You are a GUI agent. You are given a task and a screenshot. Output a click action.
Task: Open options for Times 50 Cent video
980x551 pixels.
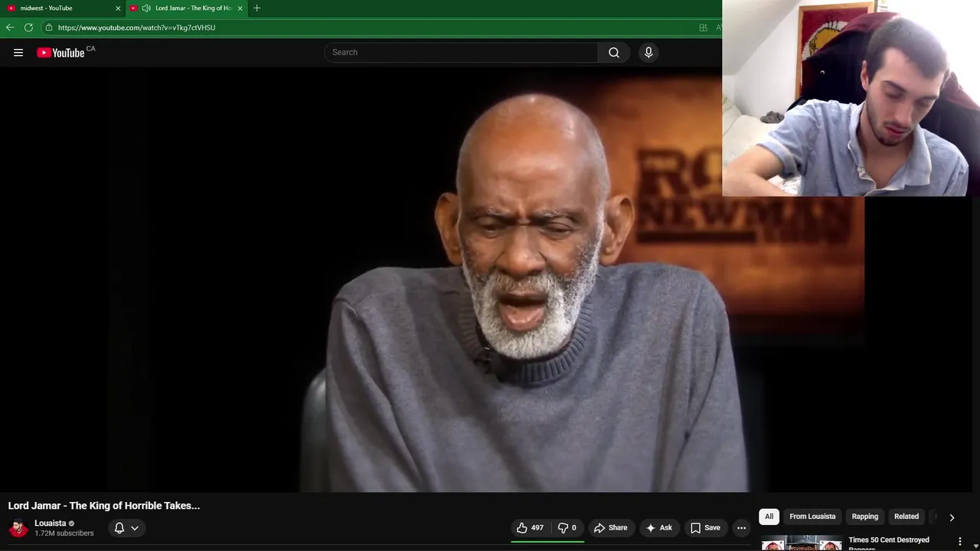click(960, 541)
